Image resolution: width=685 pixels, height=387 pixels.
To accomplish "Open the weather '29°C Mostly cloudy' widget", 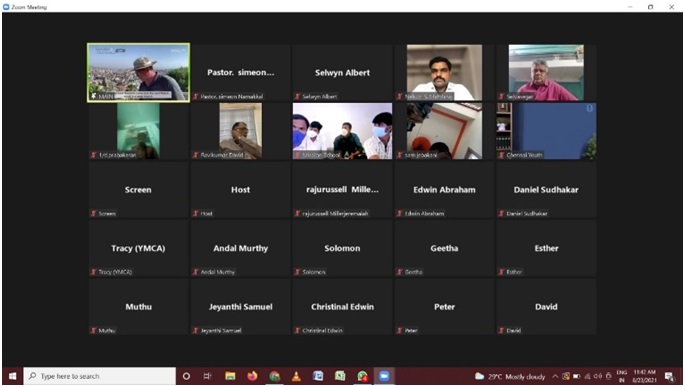I will (x=510, y=376).
